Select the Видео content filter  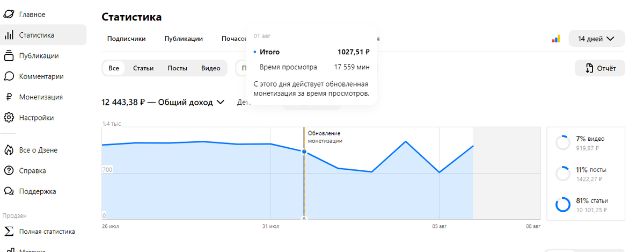point(211,68)
